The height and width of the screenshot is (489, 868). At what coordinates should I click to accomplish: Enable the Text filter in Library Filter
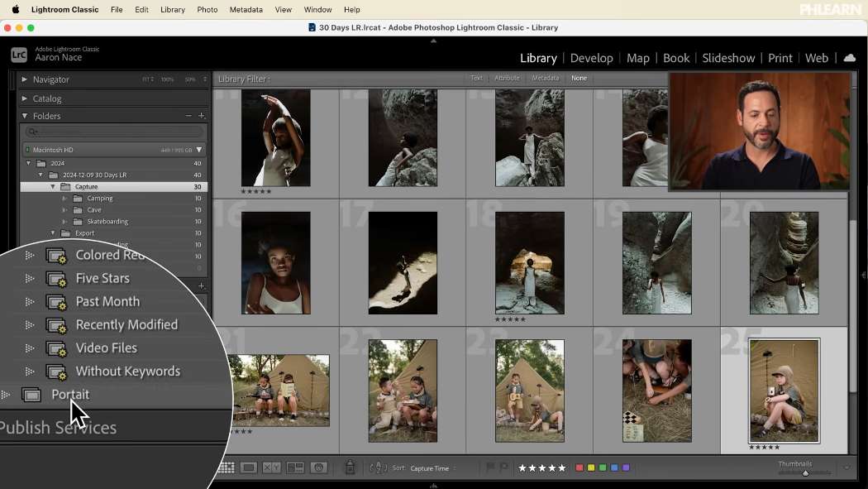coord(477,78)
